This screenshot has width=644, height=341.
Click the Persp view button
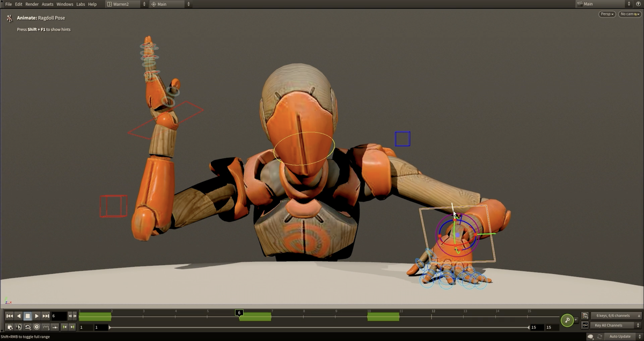point(606,14)
